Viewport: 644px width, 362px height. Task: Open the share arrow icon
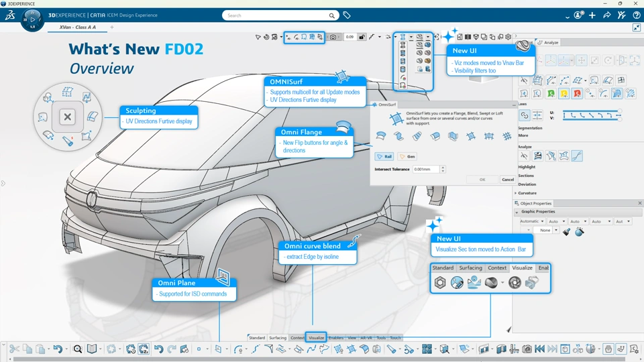pos(606,15)
